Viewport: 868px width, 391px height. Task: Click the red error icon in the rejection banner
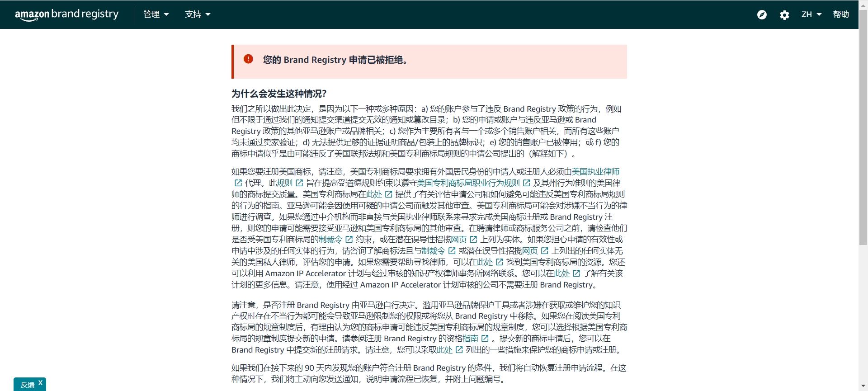pos(248,59)
